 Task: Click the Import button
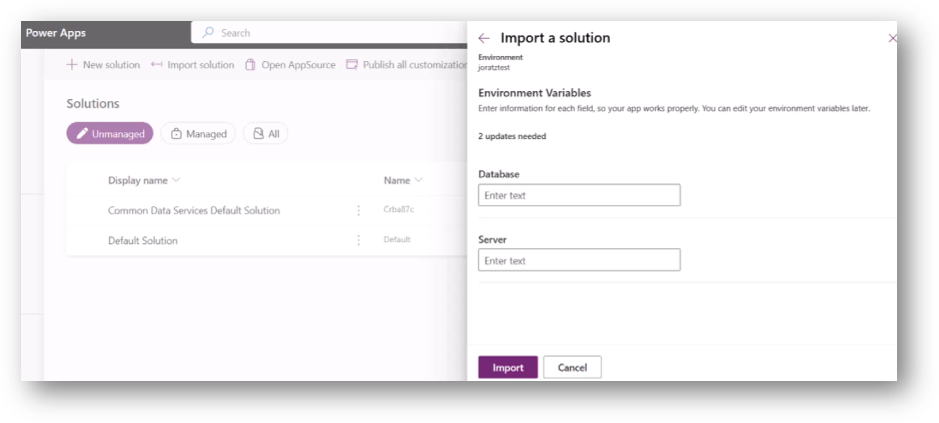tap(507, 367)
